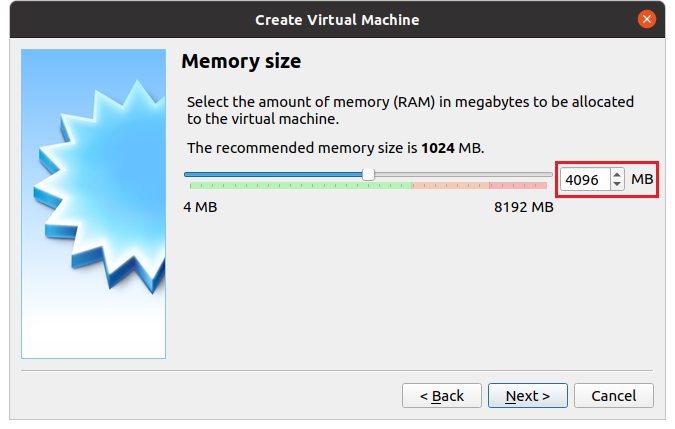The width and height of the screenshot is (675, 429).
Task: Click the memory slider handle
Action: (368, 174)
